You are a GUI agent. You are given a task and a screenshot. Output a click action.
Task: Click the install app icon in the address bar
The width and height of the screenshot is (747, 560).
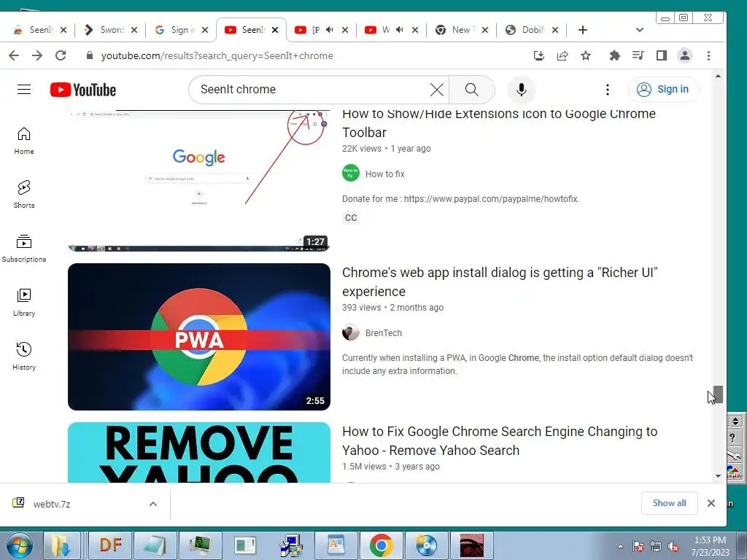(x=539, y=55)
